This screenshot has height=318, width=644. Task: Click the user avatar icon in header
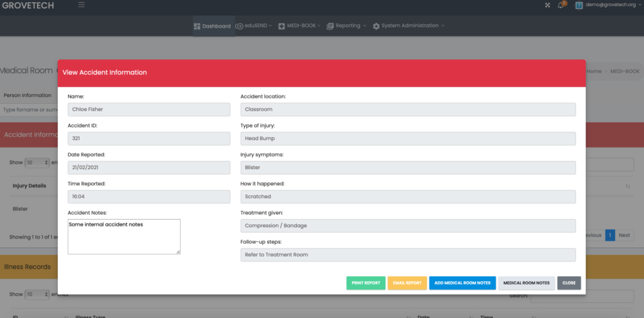pos(579,5)
